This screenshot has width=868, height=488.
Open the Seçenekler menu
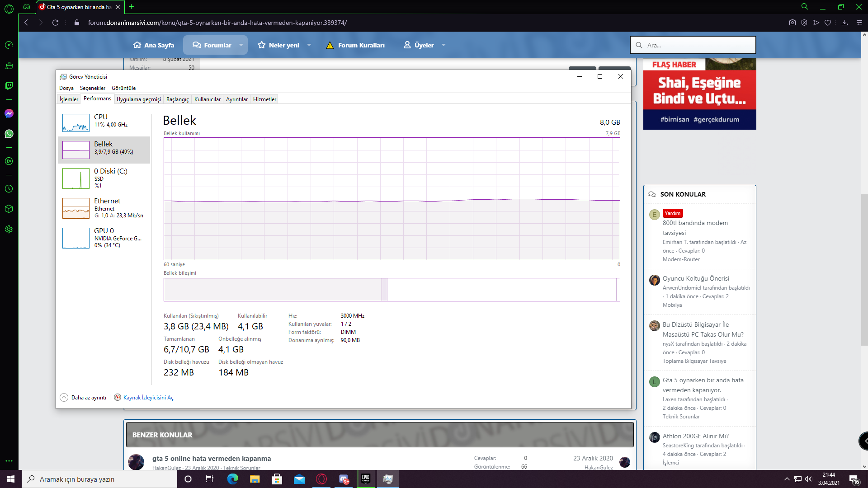click(x=93, y=88)
